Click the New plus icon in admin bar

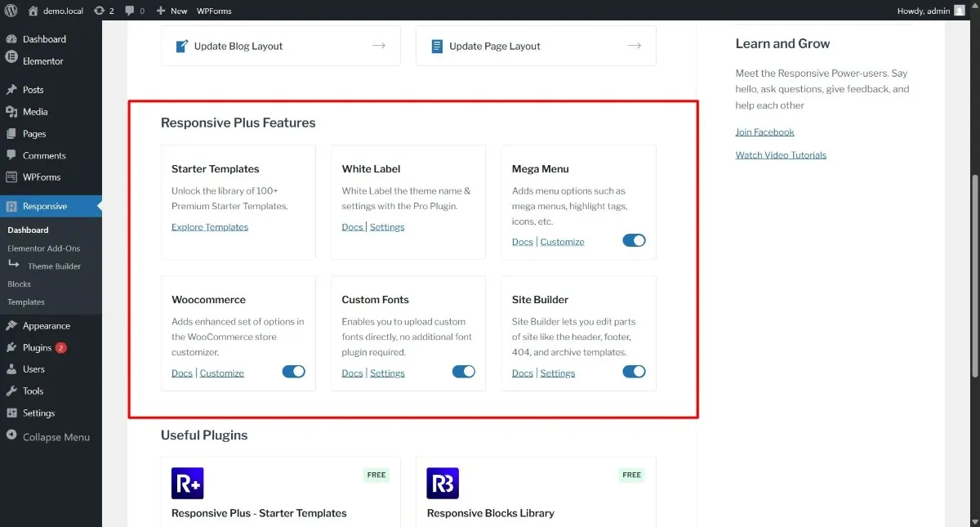pyautogui.click(x=161, y=11)
